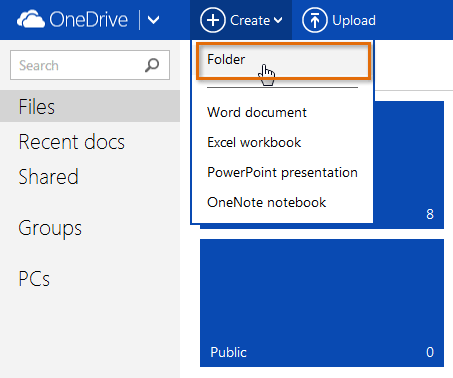
Task: Click the Create label text
Action: 250,21
